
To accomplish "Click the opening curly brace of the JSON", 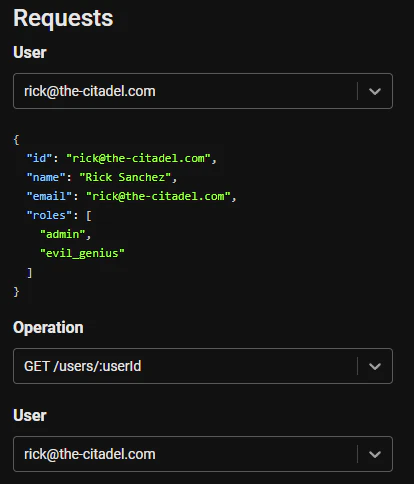I will click(16, 139).
